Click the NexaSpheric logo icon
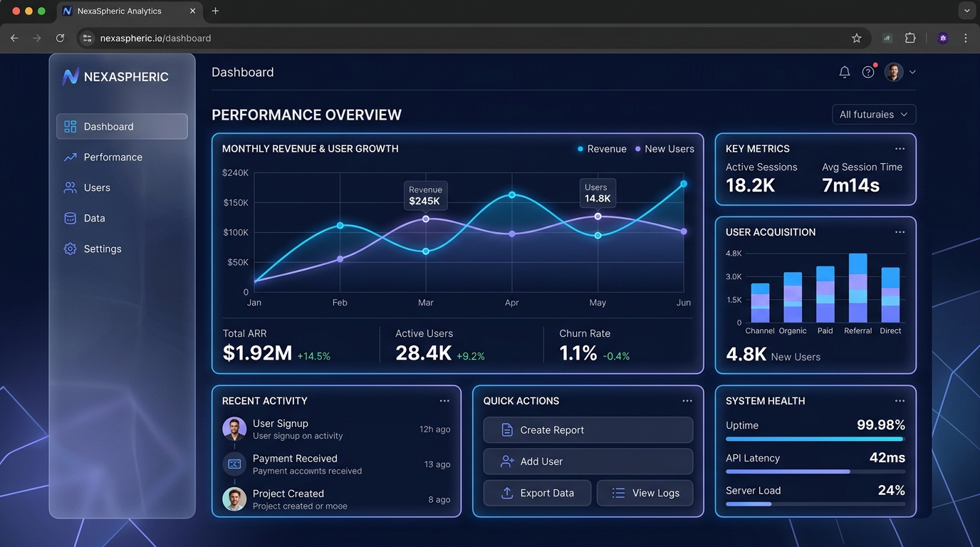 [71, 77]
